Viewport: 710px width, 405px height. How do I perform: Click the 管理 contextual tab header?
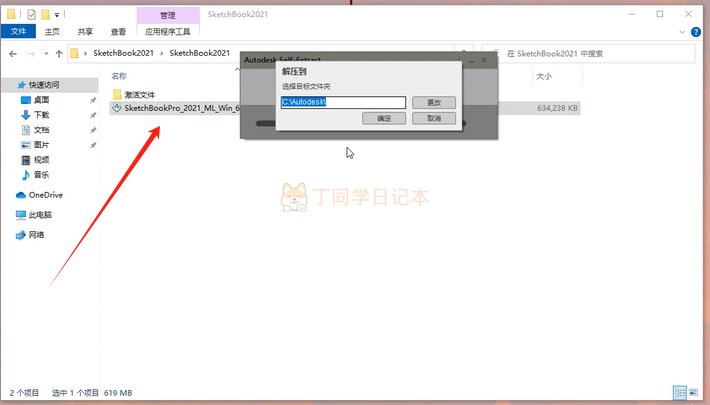168,15
